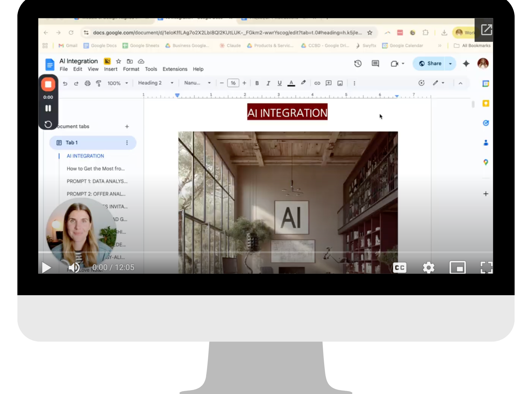Jump to AI INTEGRATION outline heading

coord(85,156)
